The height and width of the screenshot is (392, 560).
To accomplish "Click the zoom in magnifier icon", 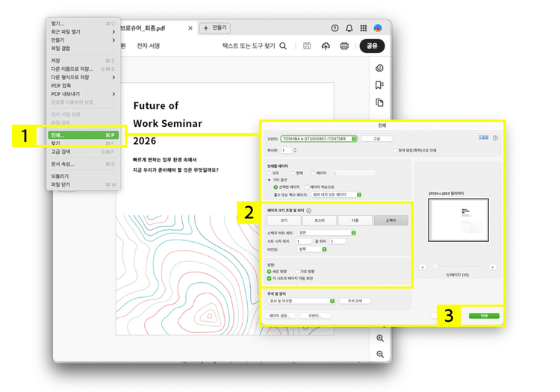I will (x=380, y=338).
